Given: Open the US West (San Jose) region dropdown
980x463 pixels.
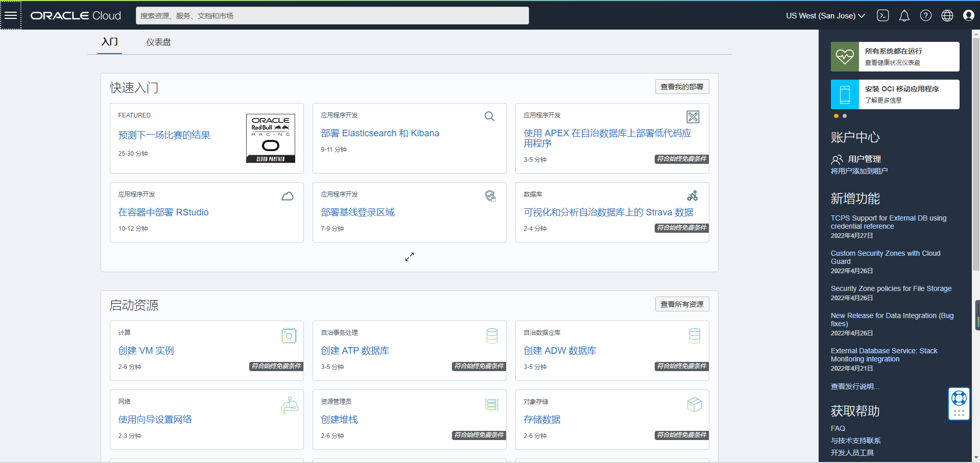Looking at the screenshot, I should point(825,16).
